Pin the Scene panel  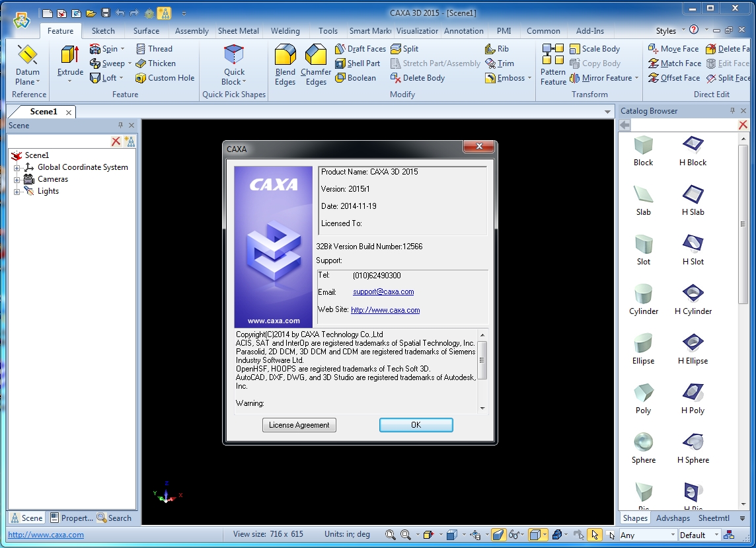click(x=120, y=126)
